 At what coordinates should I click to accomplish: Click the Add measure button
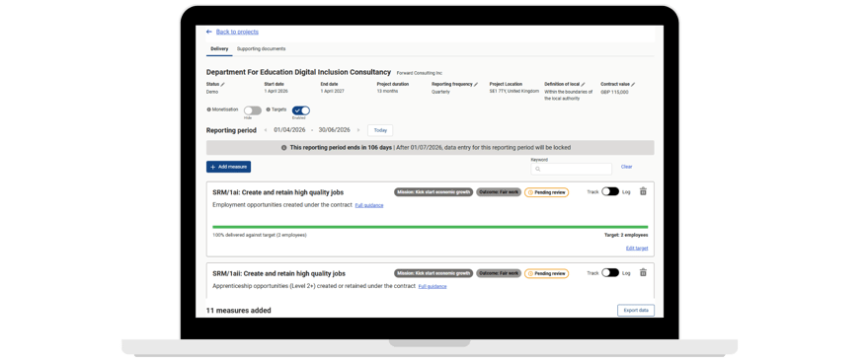229,167
